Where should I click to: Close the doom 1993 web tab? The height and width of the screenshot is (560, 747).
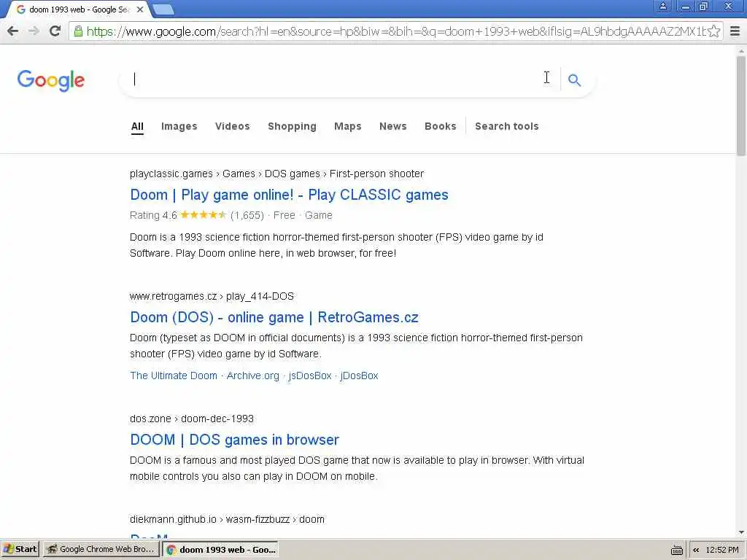[x=140, y=9]
